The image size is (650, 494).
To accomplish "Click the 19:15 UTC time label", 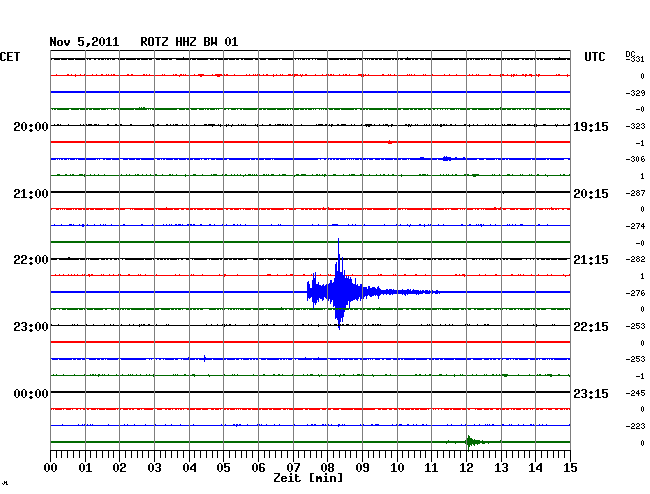I will coord(591,126).
